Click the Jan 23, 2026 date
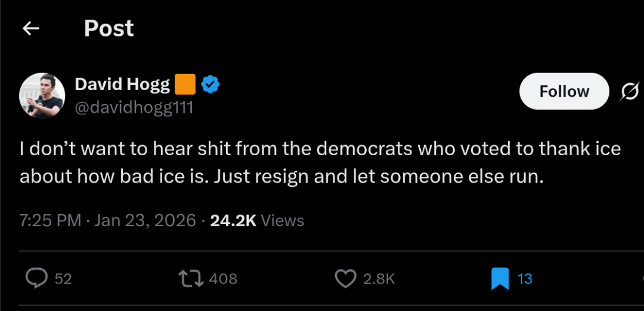The height and width of the screenshot is (311, 644). (x=145, y=220)
